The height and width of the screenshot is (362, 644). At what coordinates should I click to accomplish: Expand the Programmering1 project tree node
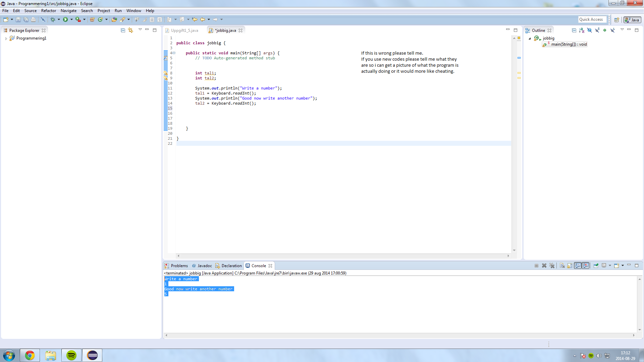[x=6, y=39]
